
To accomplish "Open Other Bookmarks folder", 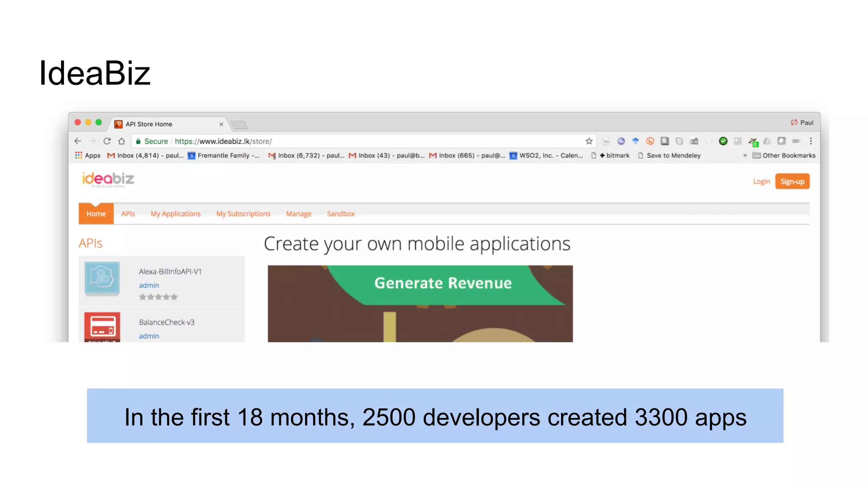I will click(784, 155).
